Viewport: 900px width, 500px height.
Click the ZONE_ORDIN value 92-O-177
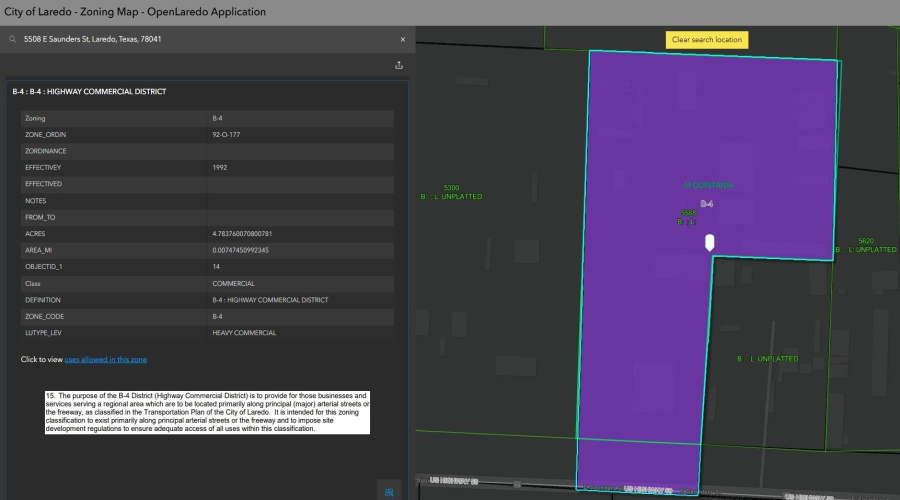225,134
